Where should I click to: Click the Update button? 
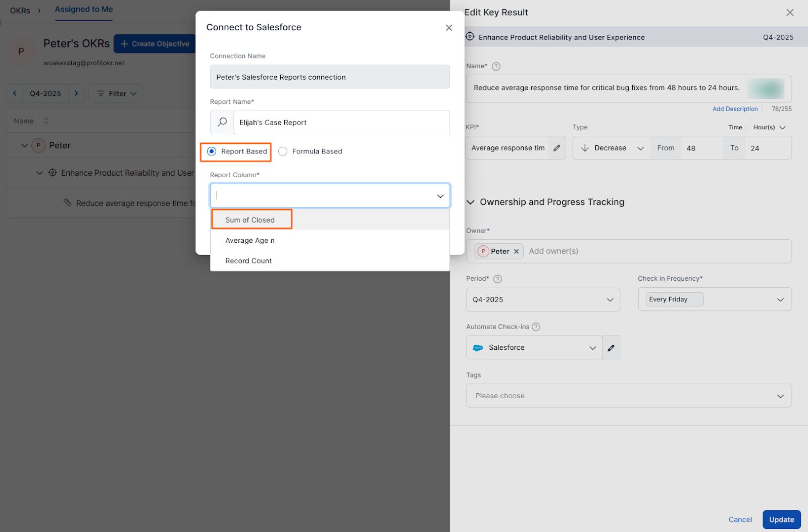pos(781,520)
